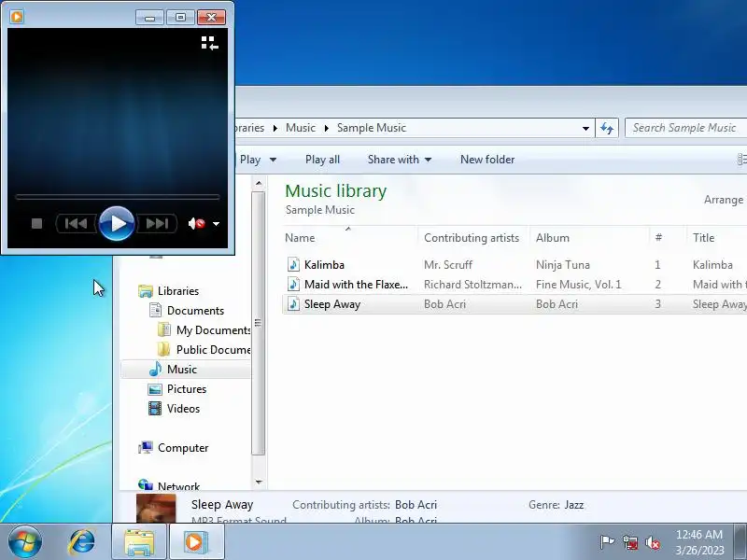Click the Sleep Away file name

332,304
